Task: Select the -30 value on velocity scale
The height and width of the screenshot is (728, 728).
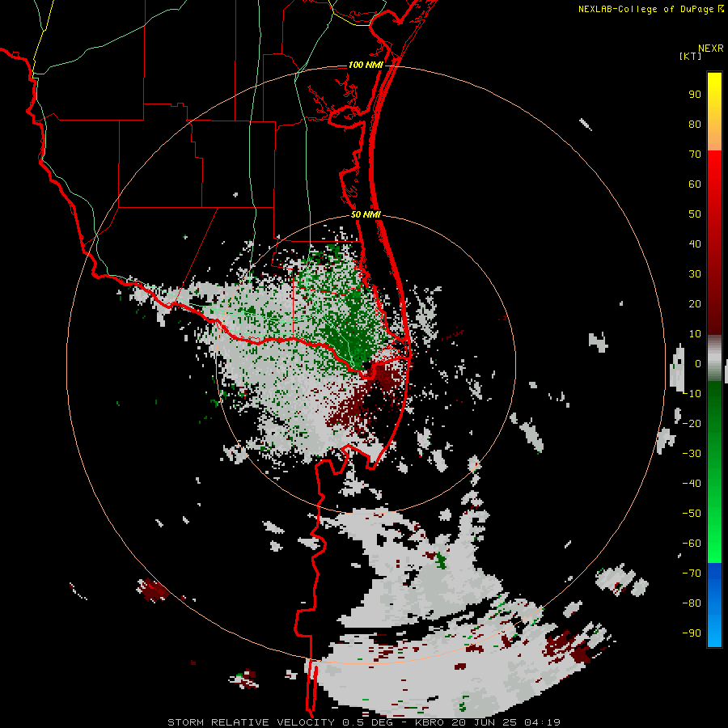Action: coord(692,454)
